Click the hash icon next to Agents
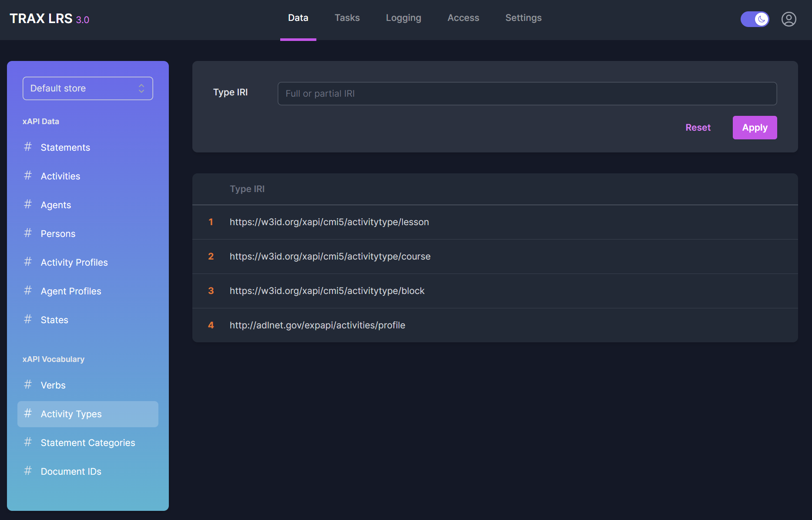812x520 pixels. click(x=28, y=205)
